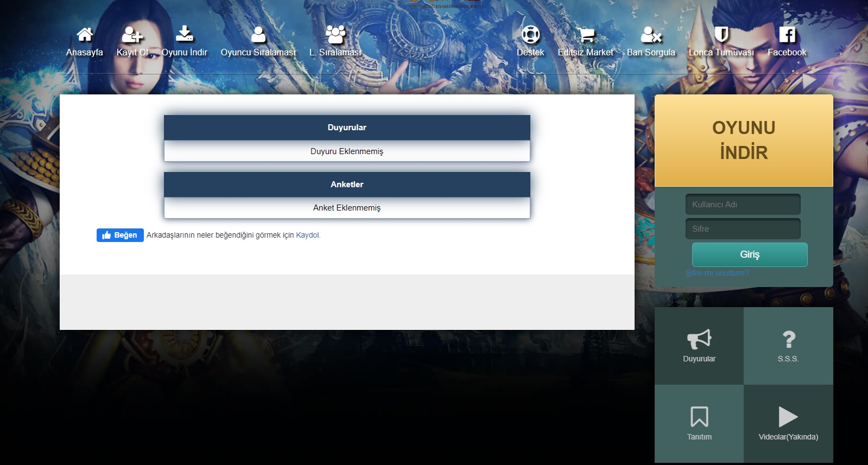Click the Facebook Beğen button
The width and height of the screenshot is (868, 465).
point(120,235)
